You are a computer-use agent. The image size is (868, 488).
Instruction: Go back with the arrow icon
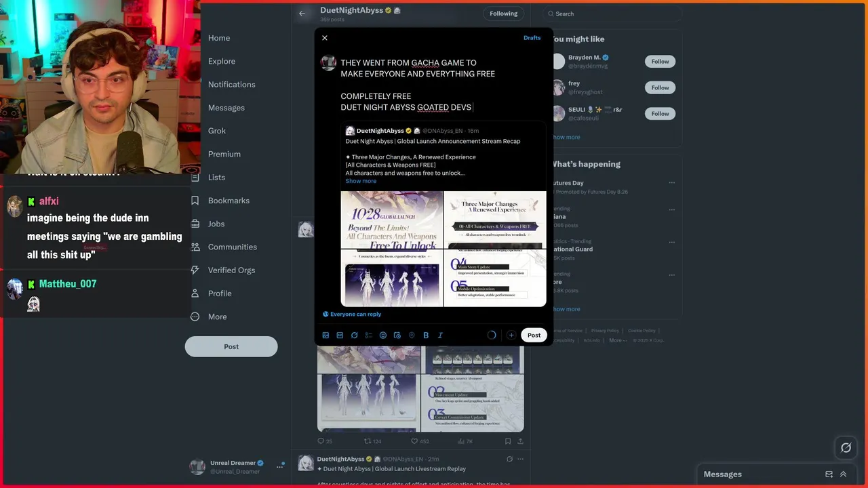pos(302,13)
